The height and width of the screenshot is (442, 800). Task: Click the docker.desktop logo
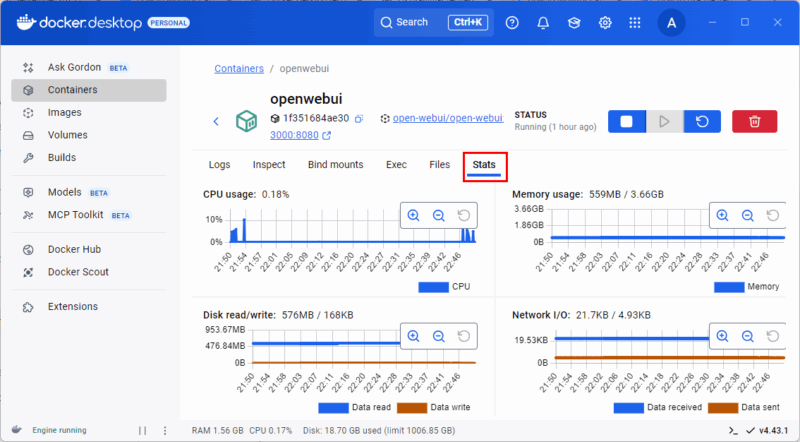pos(79,22)
